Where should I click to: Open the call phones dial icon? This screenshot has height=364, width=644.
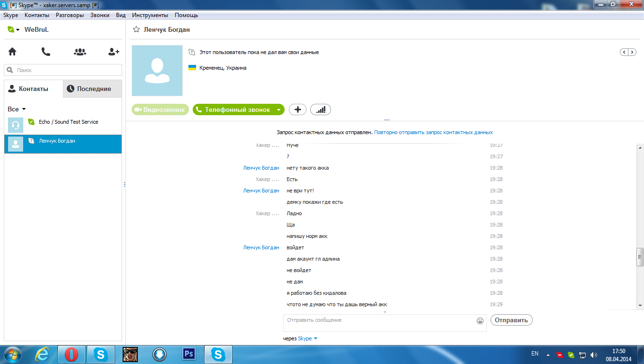46,52
